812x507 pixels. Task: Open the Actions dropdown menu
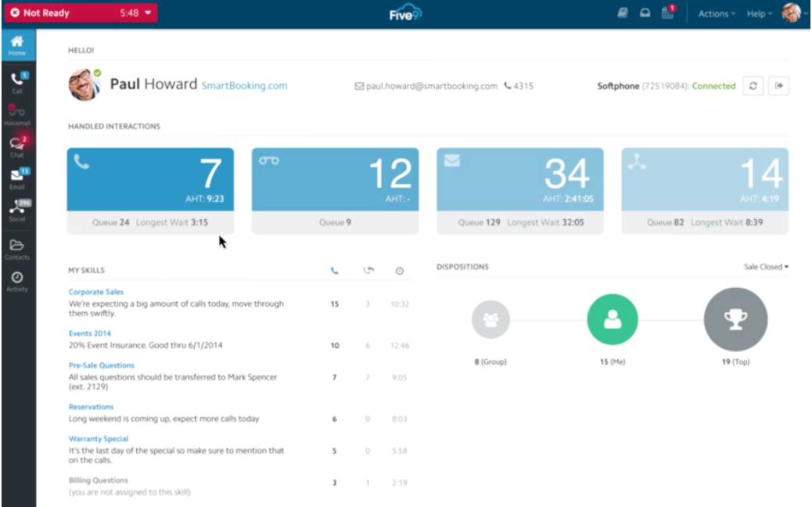(x=717, y=14)
